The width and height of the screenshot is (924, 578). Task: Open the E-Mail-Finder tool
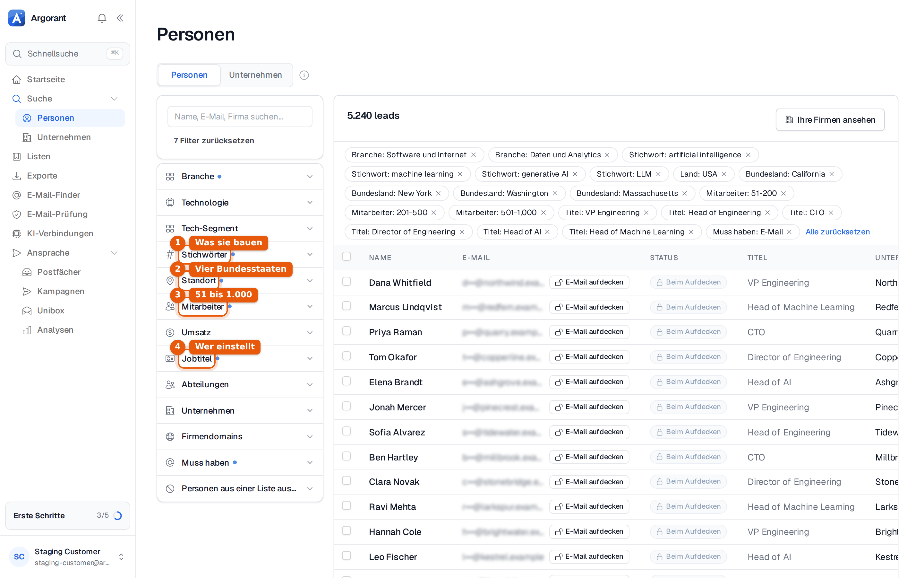[68, 195]
